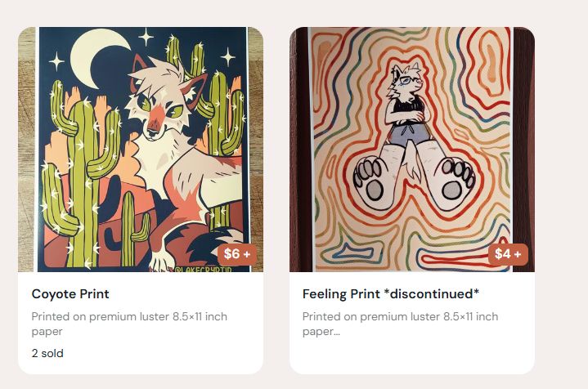Click the right paw pad in Feeling Print
The width and height of the screenshot is (588, 389).
tap(457, 181)
